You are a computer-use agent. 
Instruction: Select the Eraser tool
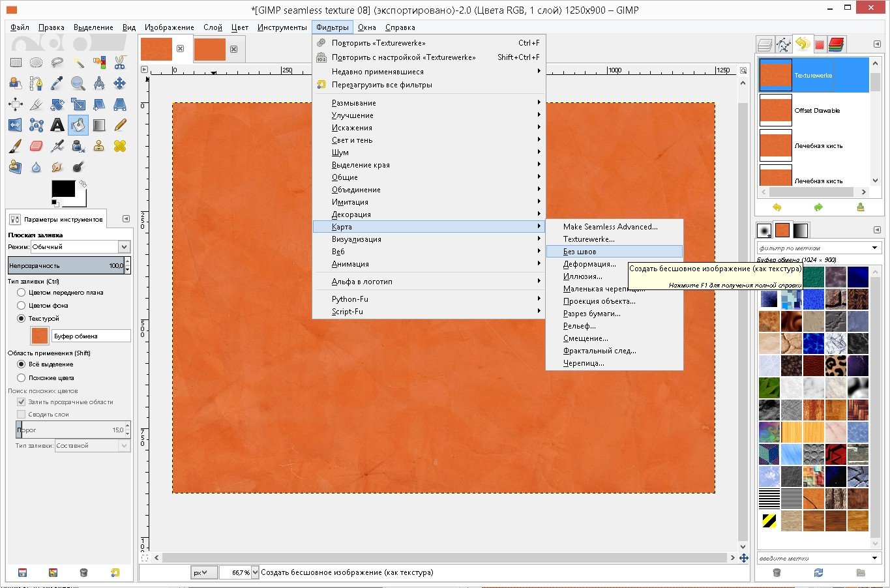(37, 146)
